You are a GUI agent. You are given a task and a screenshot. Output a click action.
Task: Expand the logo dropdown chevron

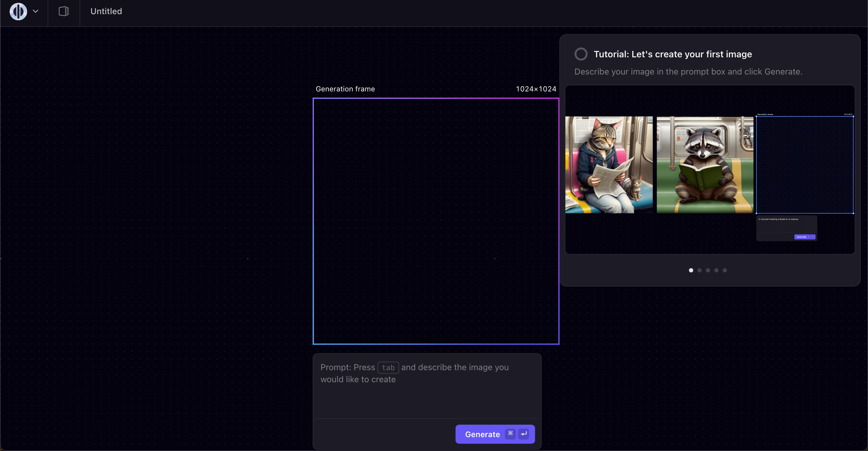35,11
